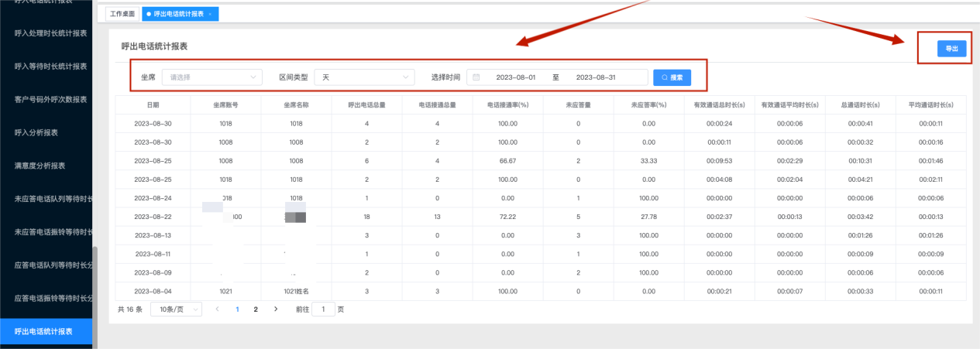This screenshot has height=349, width=980.
Task: Click the 2023-08-13 date cell
Action: [x=153, y=235]
